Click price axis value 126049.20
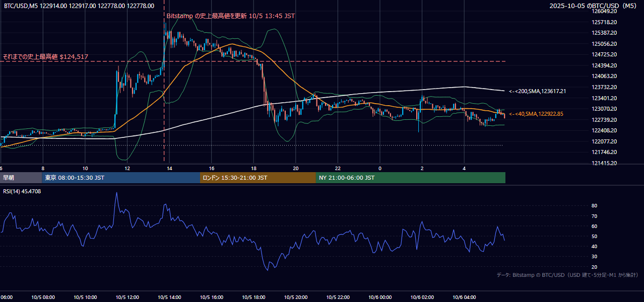644x302 pixels. (x=605, y=11)
